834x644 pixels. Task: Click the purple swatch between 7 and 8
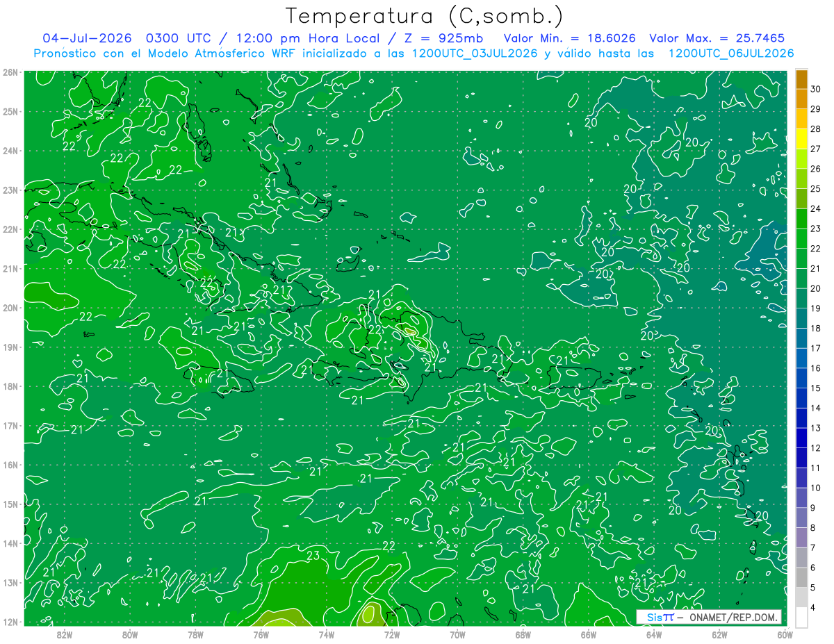(x=801, y=538)
